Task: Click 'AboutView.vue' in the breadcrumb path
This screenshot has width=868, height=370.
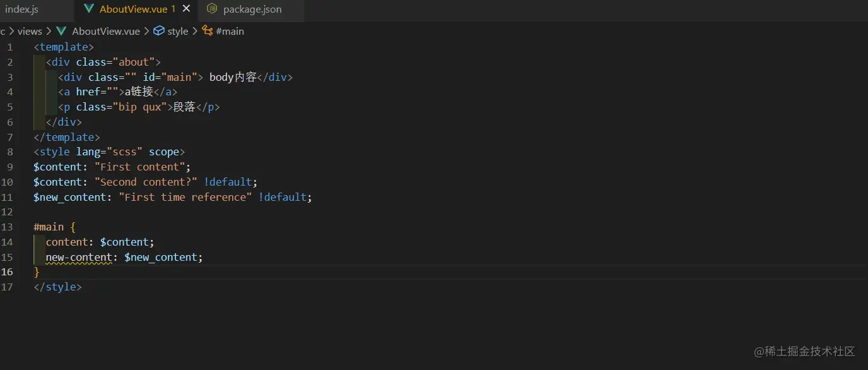Action: pos(105,31)
